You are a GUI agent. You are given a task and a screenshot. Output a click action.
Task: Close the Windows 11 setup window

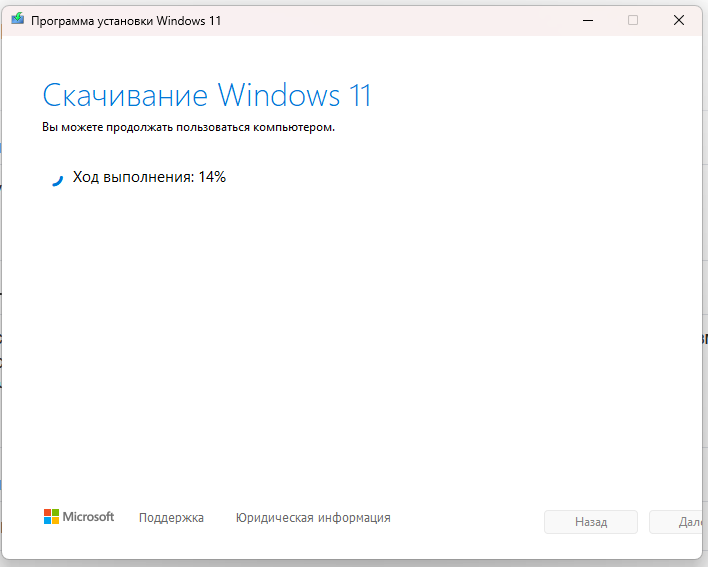[679, 20]
